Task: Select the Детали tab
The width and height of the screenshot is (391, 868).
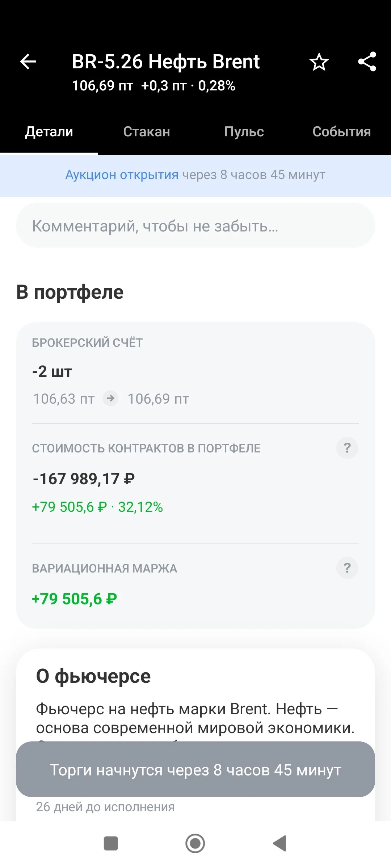Action: [x=49, y=132]
